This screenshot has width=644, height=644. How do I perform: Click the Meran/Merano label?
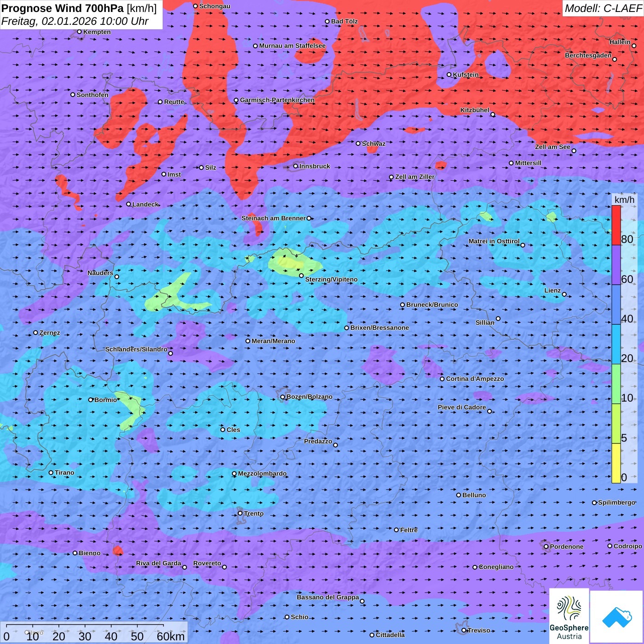273,341
